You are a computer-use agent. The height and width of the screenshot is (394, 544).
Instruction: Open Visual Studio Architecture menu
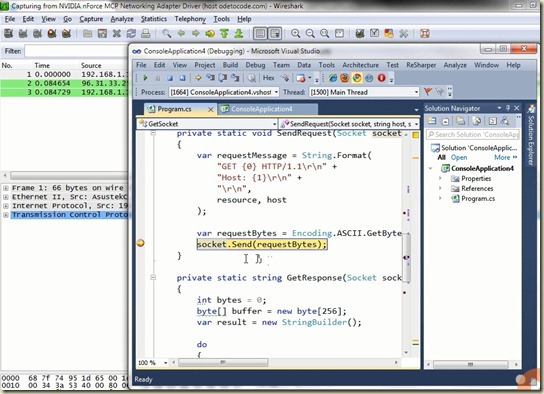pos(361,65)
